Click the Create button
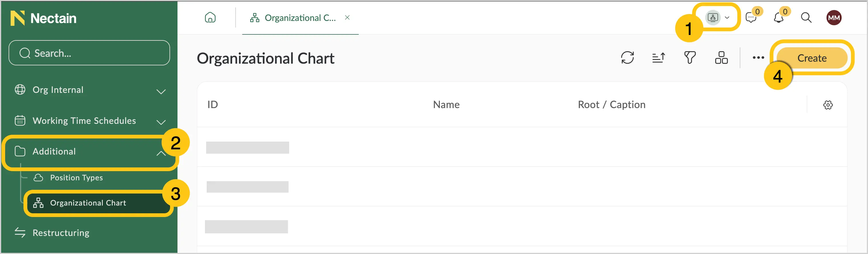 [x=812, y=58]
